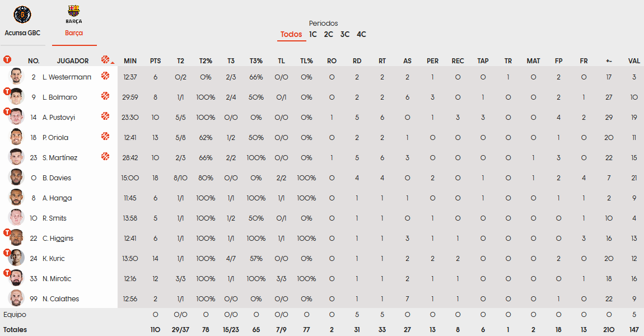Click S. Martínez's basketball starter icon
The height and width of the screenshot is (336, 644).
(x=105, y=156)
